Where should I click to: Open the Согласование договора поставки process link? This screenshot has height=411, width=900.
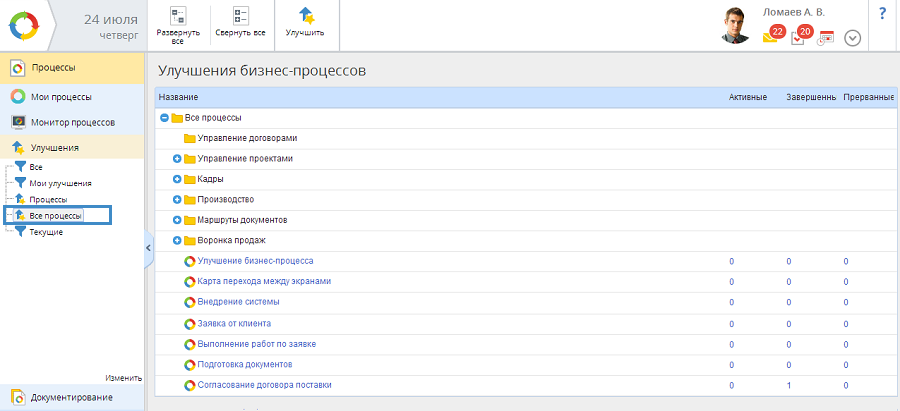point(264,385)
